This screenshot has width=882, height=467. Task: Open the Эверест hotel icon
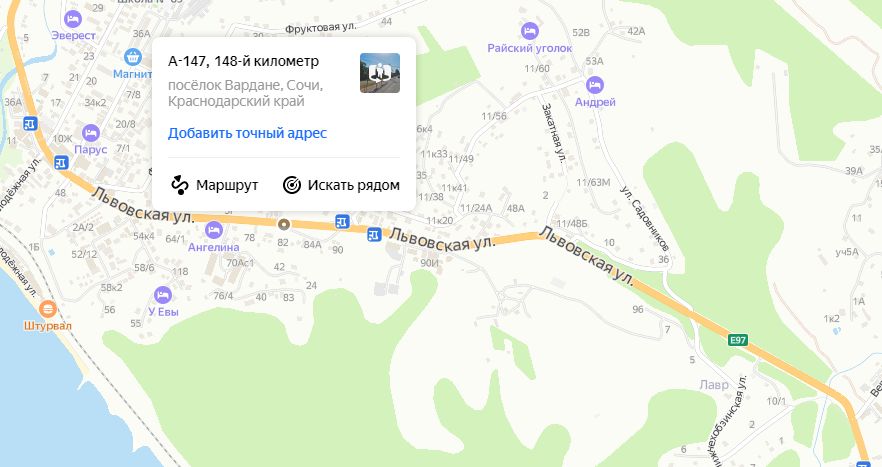click(x=73, y=20)
